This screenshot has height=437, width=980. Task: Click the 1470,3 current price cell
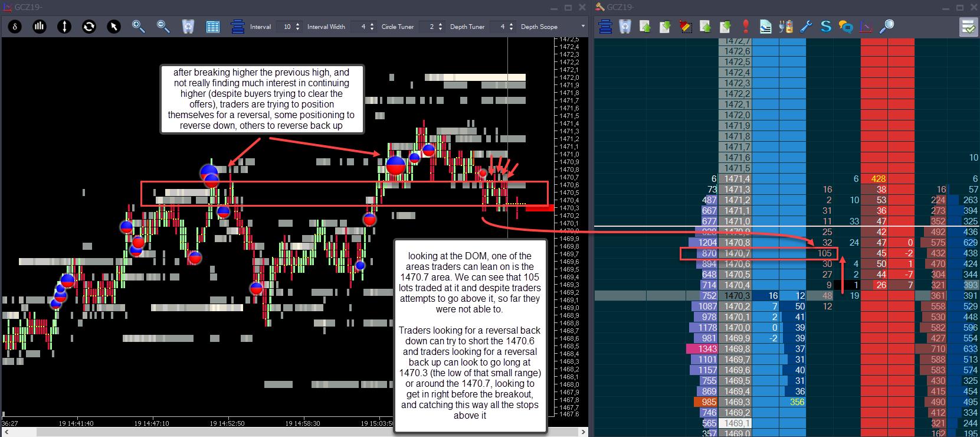[x=735, y=296]
